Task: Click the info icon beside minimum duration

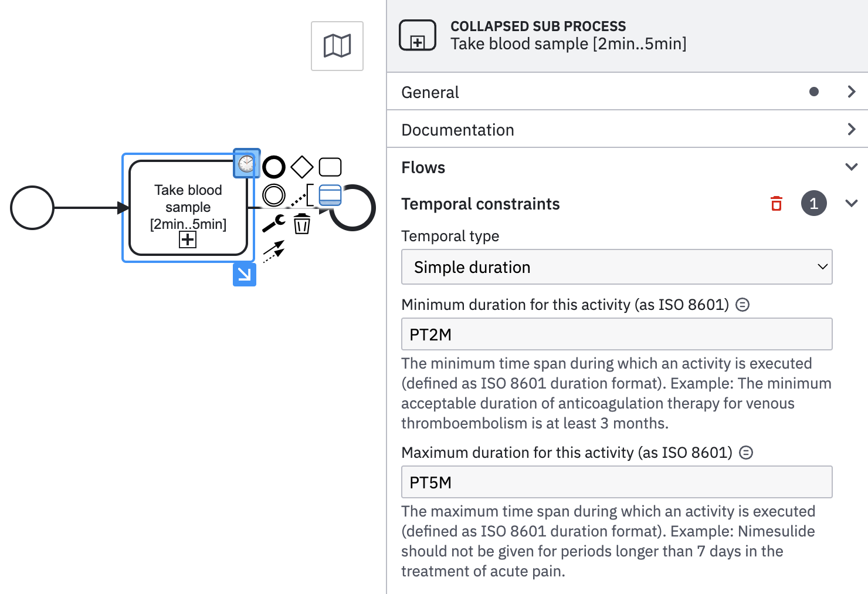Action: point(742,304)
